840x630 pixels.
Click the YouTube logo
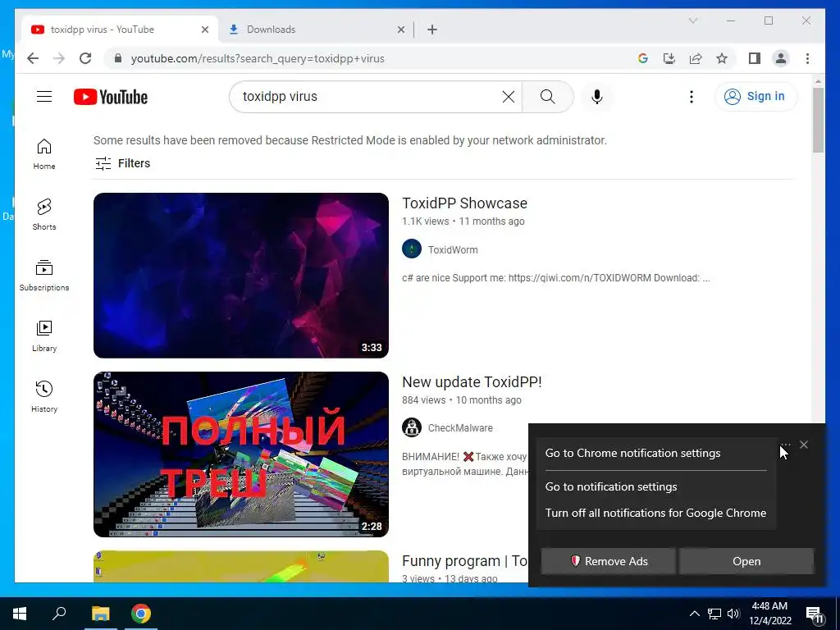pos(111,97)
